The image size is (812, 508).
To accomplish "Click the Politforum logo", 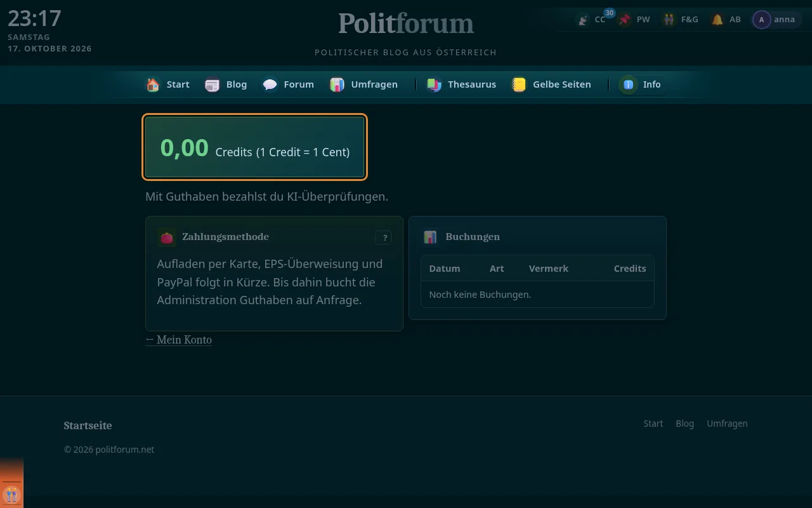I will click(406, 23).
